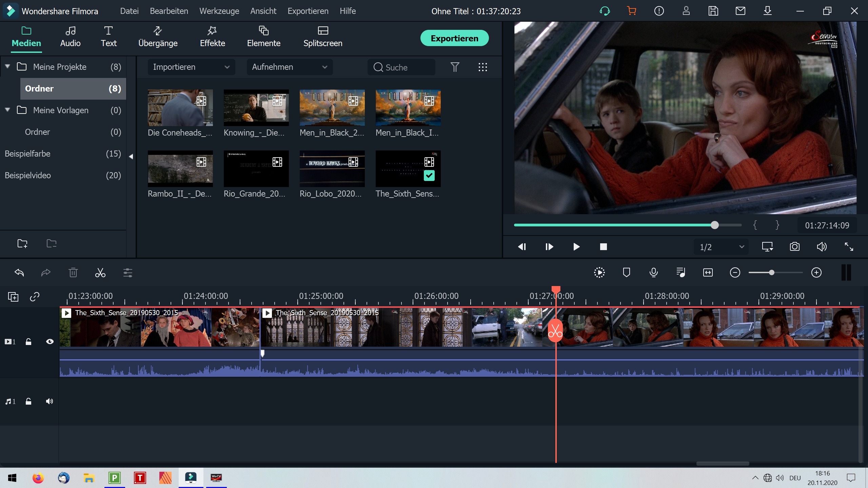Collapse the media panel with left arrow
The height and width of the screenshot is (488, 868).
pos(131,157)
